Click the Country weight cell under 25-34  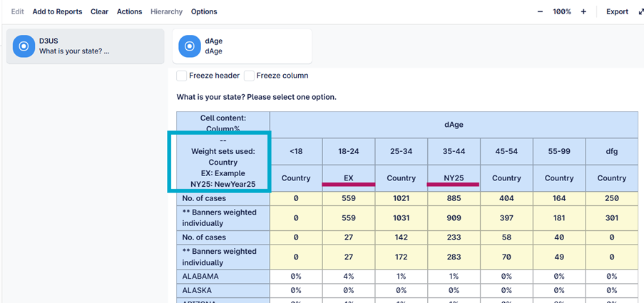(402, 178)
